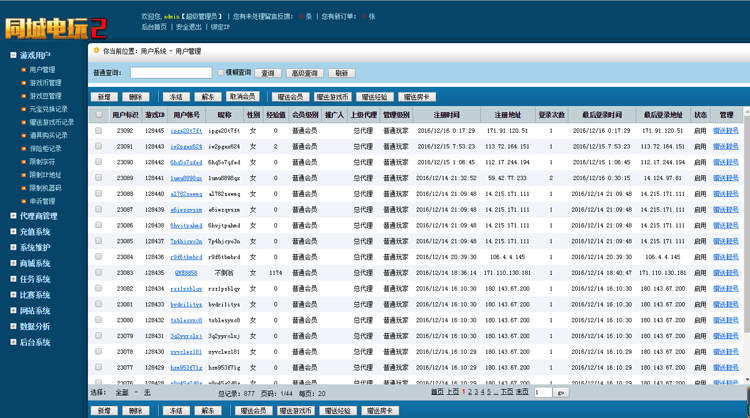Click the 安全退出 link in header

pyautogui.click(x=188, y=27)
